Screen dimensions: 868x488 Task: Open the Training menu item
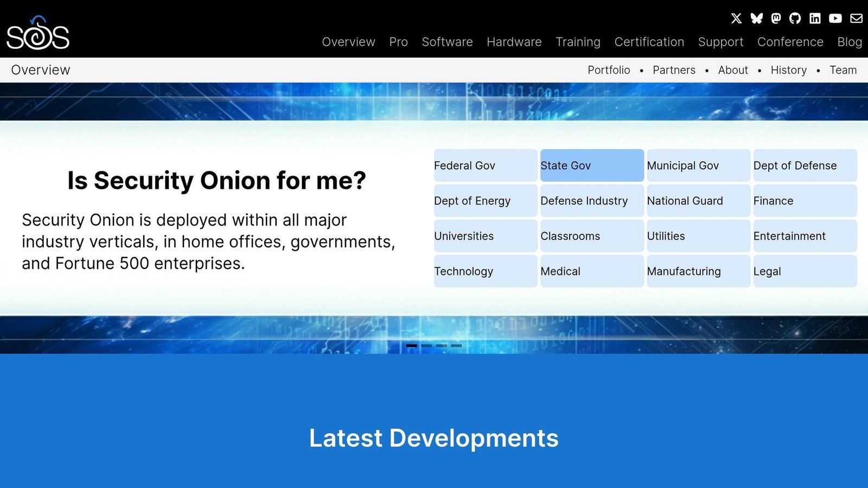(578, 42)
